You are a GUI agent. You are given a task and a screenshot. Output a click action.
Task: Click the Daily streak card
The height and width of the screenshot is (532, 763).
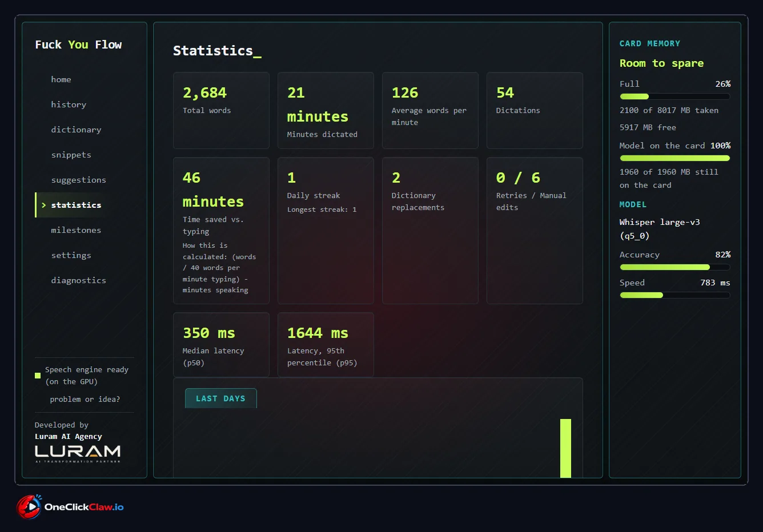[326, 231]
